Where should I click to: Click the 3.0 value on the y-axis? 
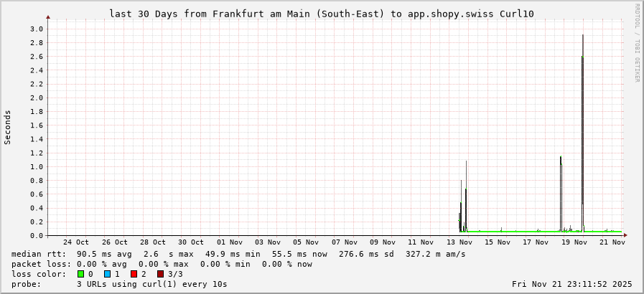(36, 29)
